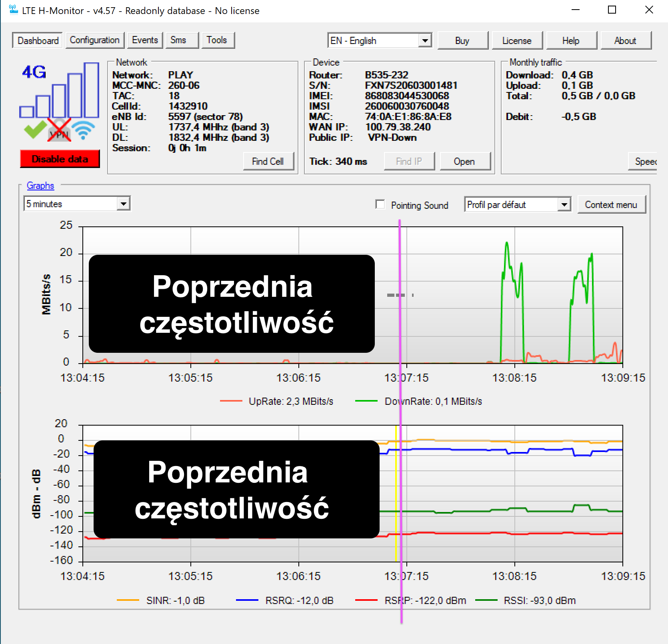Switch to the Configuration tab
The height and width of the screenshot is (644, 668).
tap(95, 40)
